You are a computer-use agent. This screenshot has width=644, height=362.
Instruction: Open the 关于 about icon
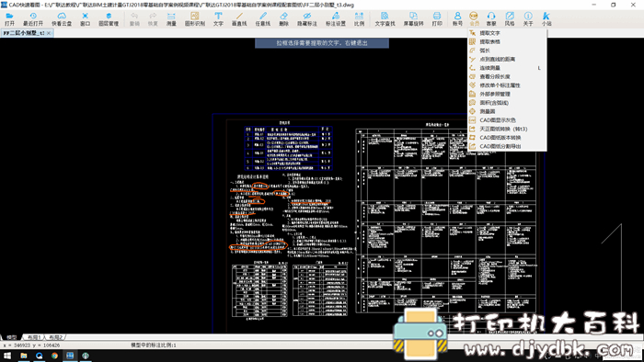pos(528,19)
